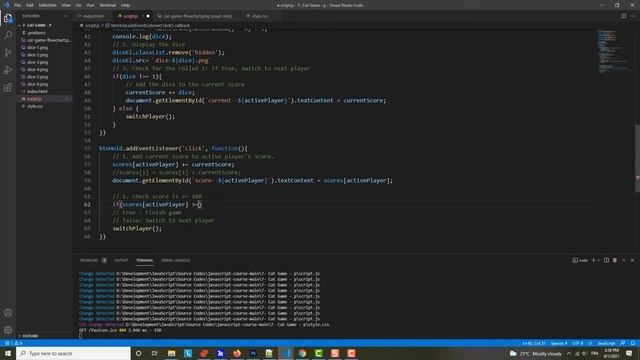Click the new terminal plus icon
The width and height of the screenshot is (640, 360).
click(x=593, y=260)
